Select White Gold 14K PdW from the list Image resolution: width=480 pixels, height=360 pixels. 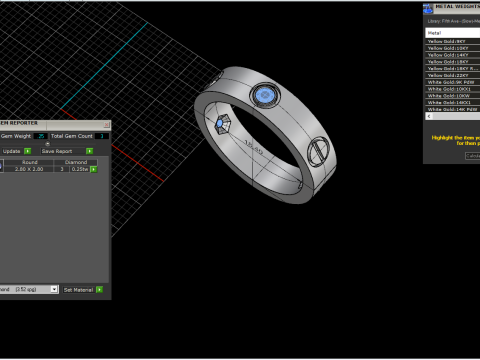(452, 109)
